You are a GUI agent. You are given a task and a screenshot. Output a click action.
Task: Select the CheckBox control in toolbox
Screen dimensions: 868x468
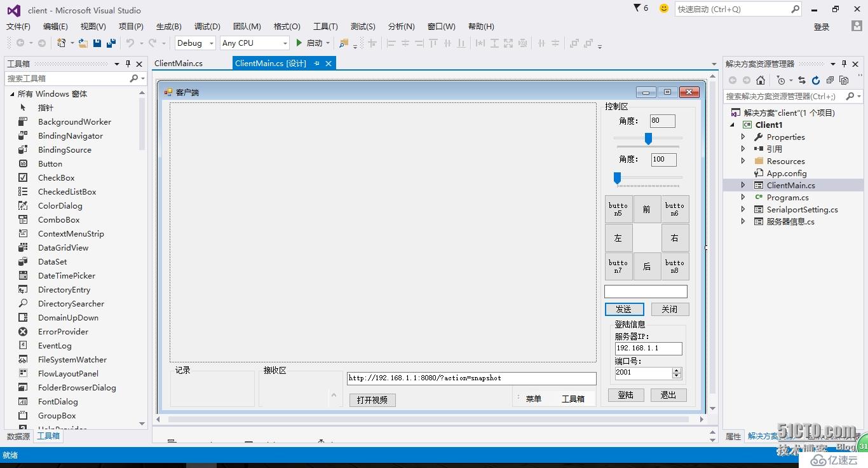(57, 177)
